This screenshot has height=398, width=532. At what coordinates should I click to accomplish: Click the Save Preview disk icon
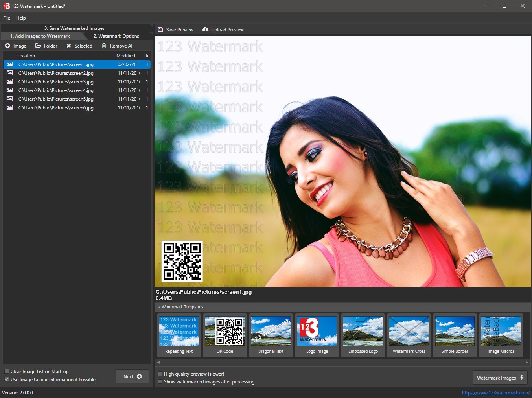click(x=160, y=30)
